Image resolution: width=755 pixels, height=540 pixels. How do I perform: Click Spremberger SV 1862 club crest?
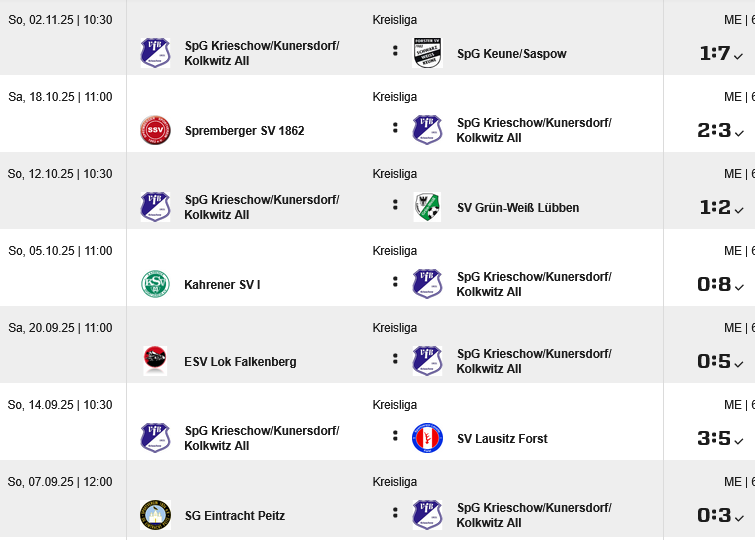pyautogui.click(x=155, y=130)
